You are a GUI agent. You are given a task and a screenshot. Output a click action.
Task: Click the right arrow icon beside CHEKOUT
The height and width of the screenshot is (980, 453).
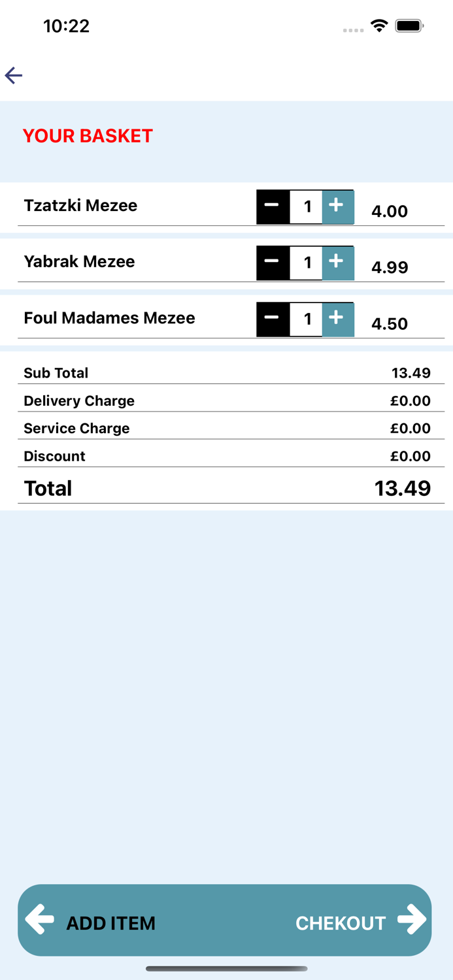pyautogui.click(x=412, y=919)
